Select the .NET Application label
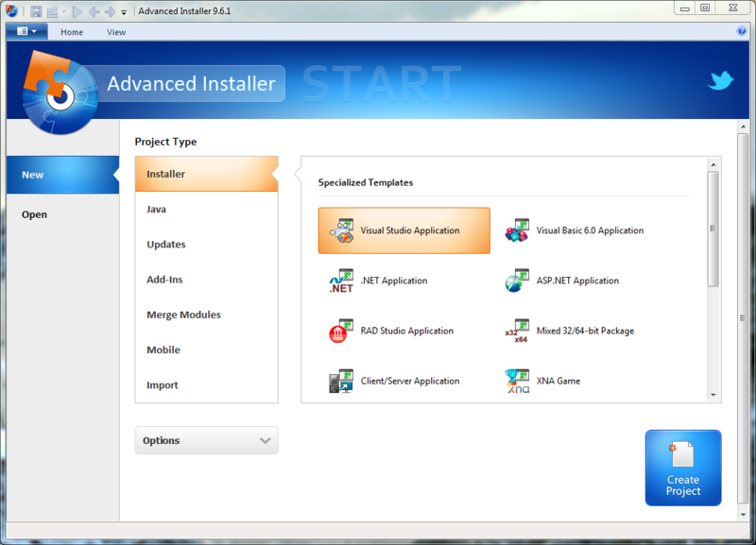 [x=394, y=281]
